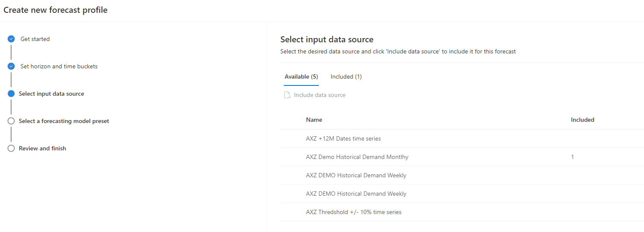This screenshot has height=232, width=644.
Task: Switch to the Available (5) tab
Action: [x=301, y=77]
